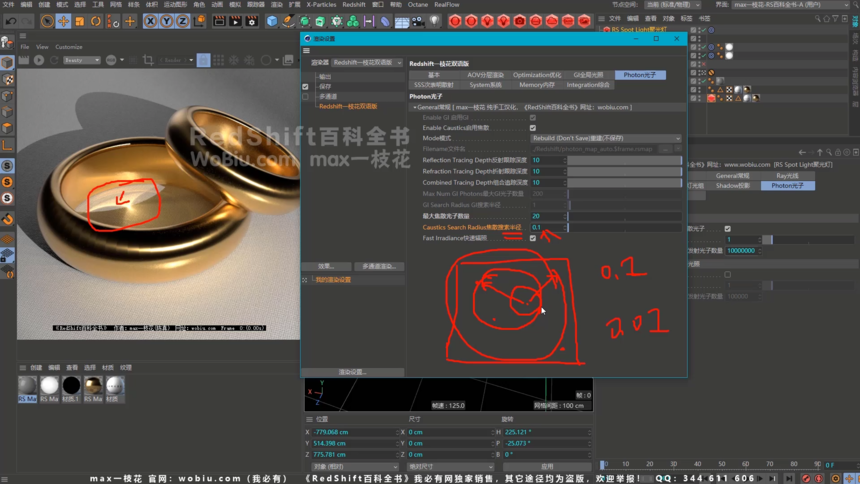
Task: Click the Floor grid object icon
Action: click(402, 21)
